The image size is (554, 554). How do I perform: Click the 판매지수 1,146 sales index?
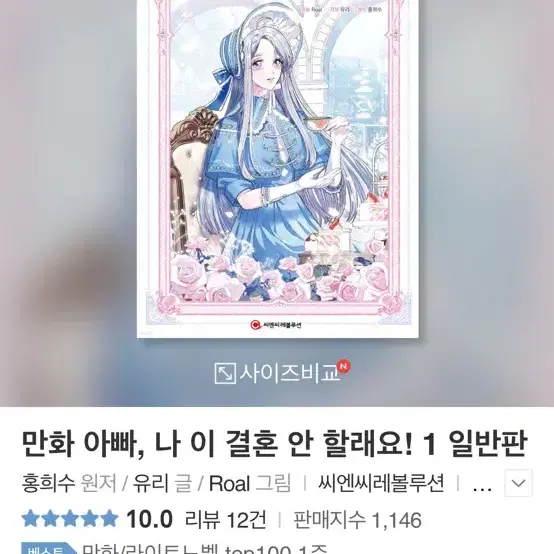point(358,520)
